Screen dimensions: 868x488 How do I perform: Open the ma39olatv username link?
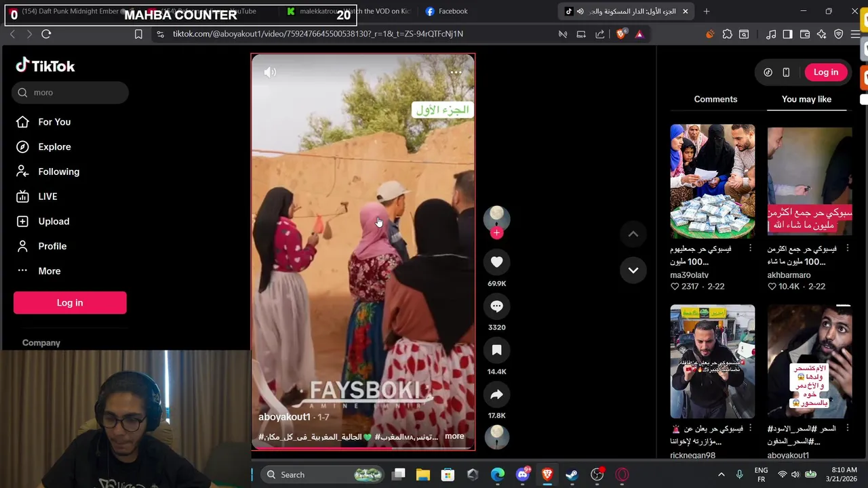[x=689, y=275]
